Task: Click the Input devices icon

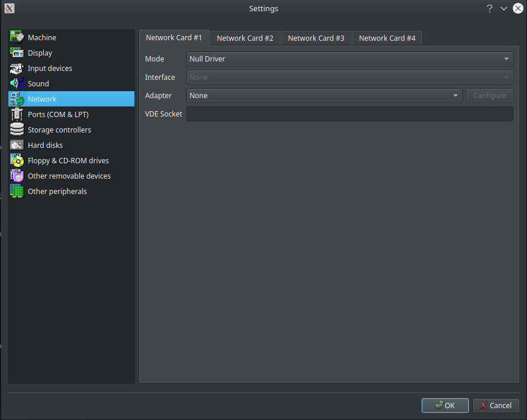Action: pos(17,68)
